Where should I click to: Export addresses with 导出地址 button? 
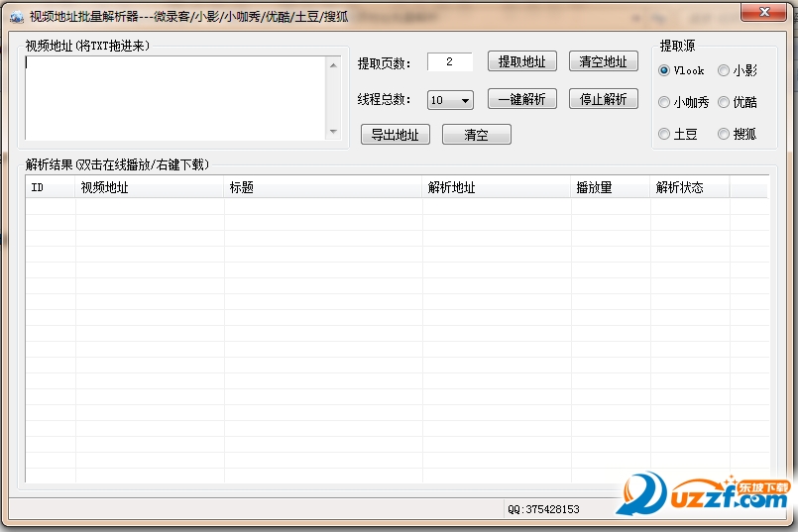pos(395,135)
